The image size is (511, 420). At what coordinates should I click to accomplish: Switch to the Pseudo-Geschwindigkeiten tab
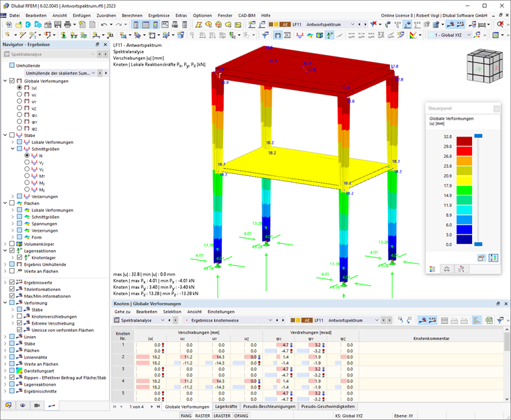[x=328, y=407]
